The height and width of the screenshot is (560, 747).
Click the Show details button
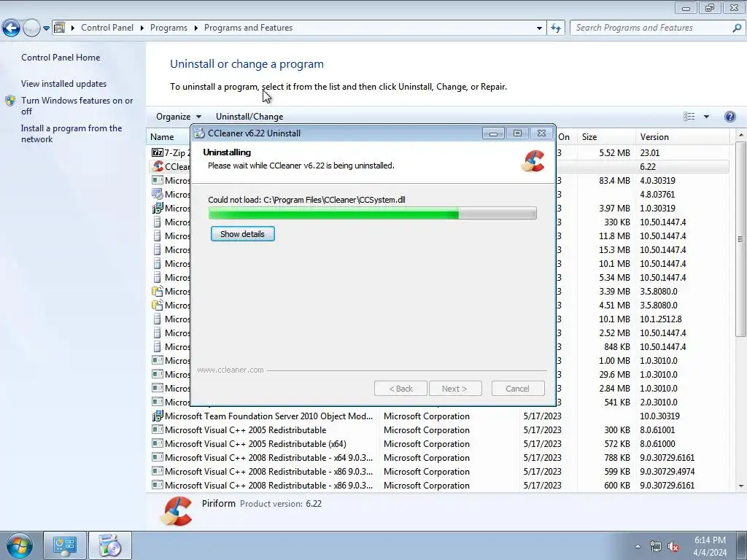242,234
